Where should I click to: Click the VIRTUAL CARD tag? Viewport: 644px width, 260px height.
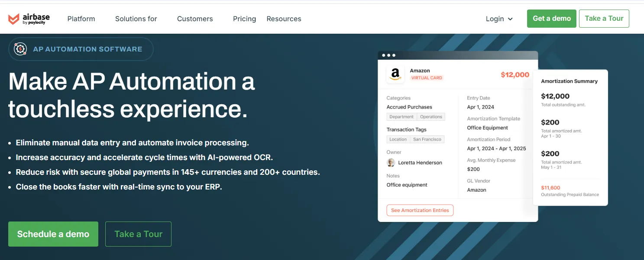[x=427, y=78]
